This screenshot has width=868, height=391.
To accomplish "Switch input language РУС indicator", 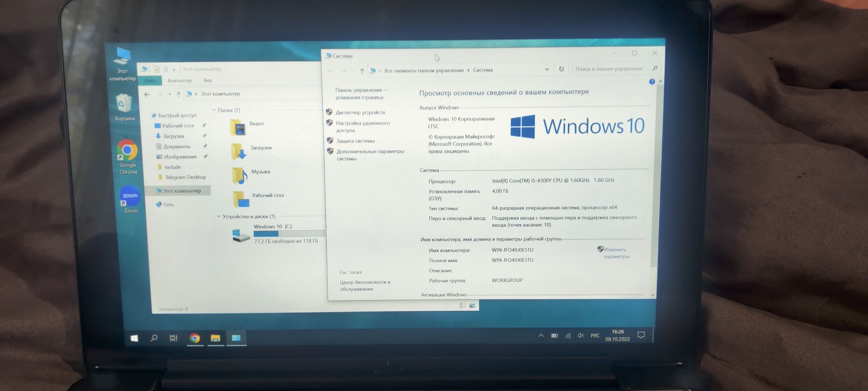I will click(x=595, y=335).
